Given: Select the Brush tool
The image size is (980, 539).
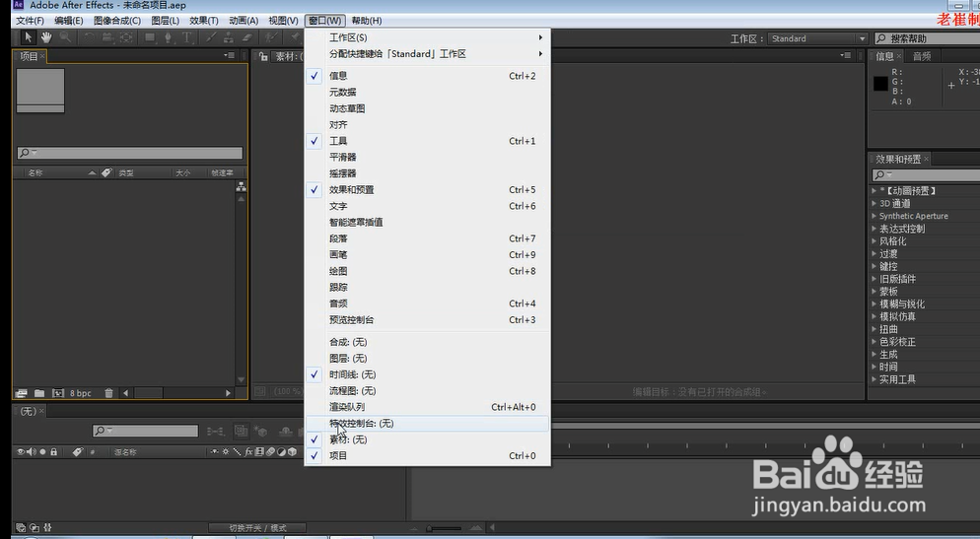Looking at the screenshot, I should coord(211,37).
